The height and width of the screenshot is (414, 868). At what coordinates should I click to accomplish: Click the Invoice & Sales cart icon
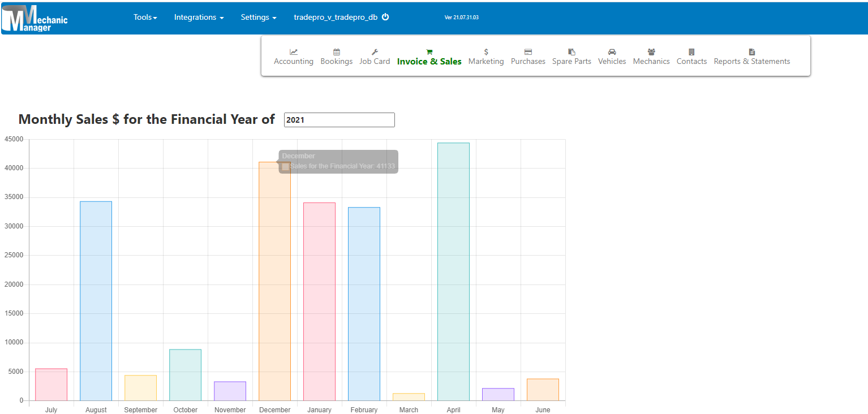(429, 51)
